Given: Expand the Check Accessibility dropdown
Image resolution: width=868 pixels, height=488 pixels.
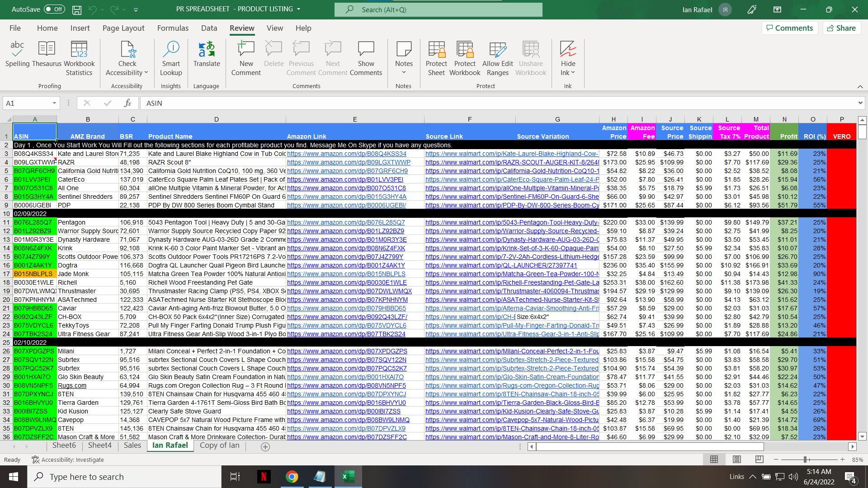Looking at the screenshot, I should (146, 73).
